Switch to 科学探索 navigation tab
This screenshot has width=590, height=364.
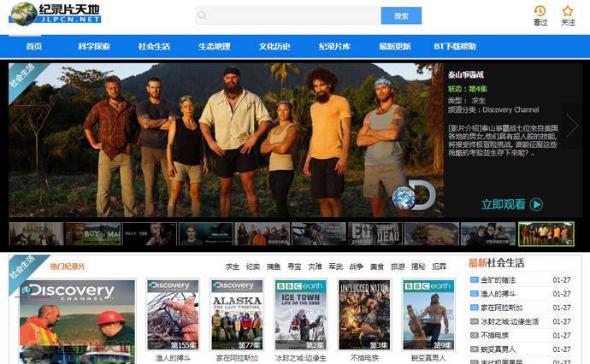(x=94, y=46)
